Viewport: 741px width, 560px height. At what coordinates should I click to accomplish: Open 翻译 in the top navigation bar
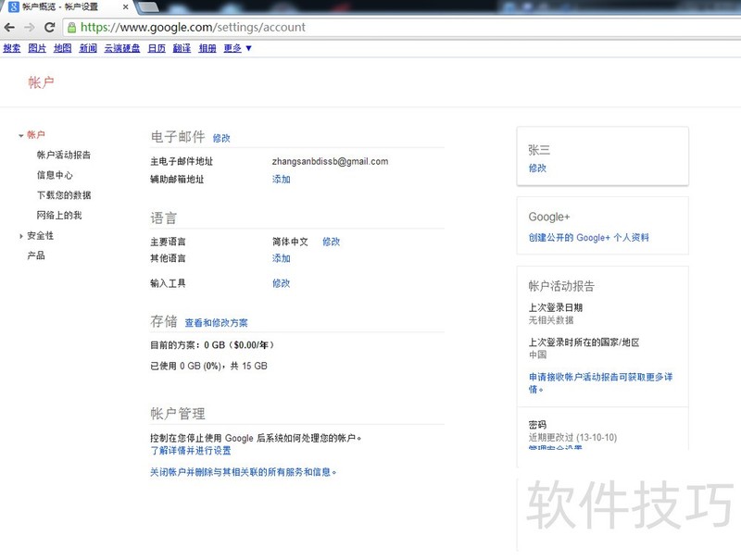click(182, 48)
